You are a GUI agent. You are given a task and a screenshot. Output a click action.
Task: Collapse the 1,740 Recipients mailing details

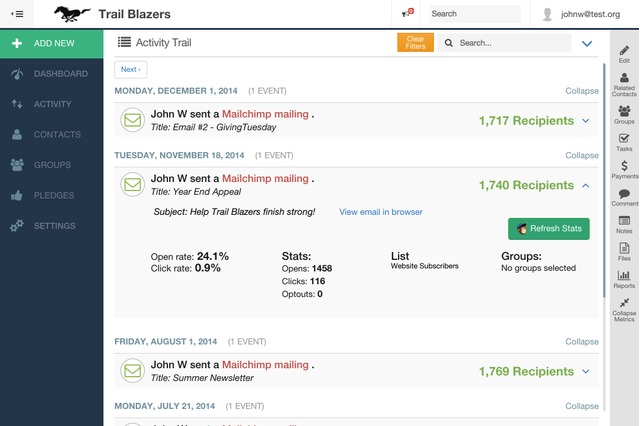pyautogui.click(x=586, y=185)
